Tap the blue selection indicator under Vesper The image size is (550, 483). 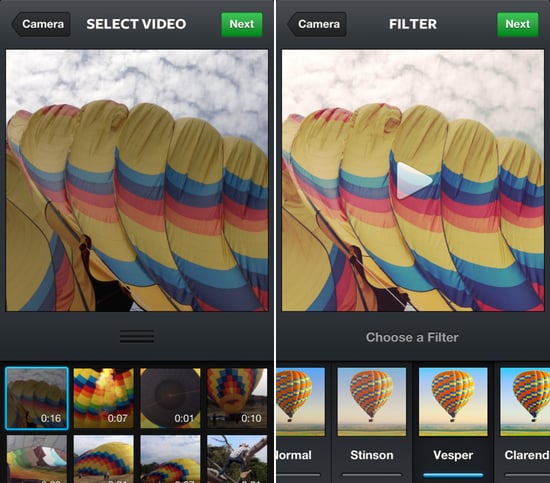coord(453,475)
